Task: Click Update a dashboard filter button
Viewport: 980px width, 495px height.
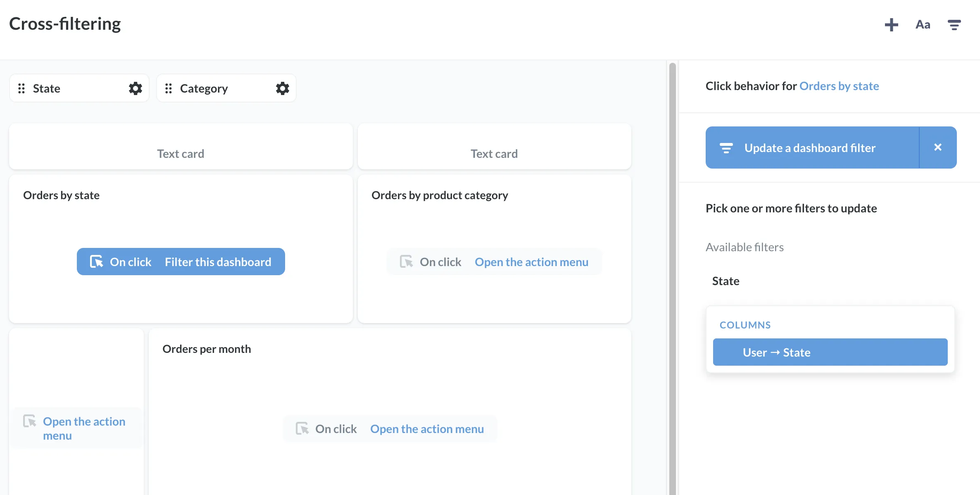Action: coord(810,148)
